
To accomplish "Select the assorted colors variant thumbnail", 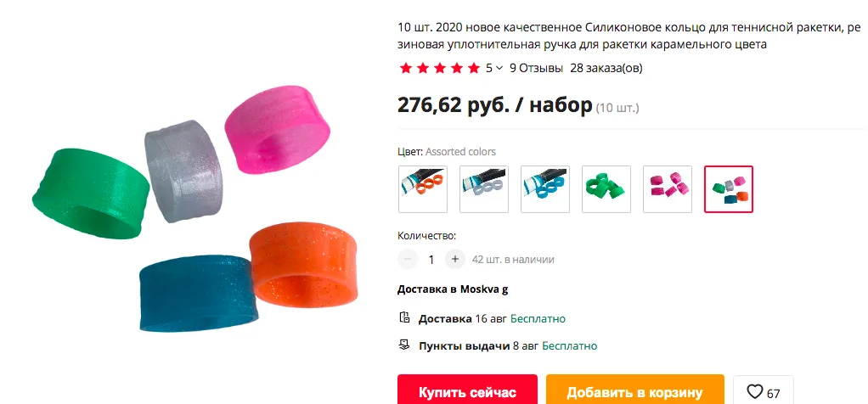I will coord(729,189).
